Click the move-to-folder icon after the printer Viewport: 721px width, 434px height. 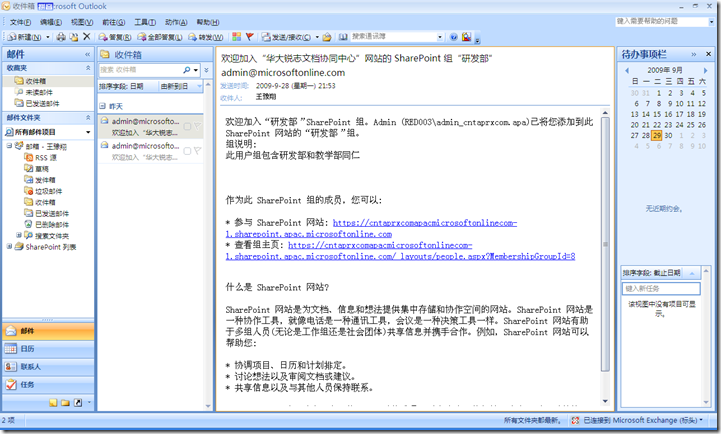74,37
